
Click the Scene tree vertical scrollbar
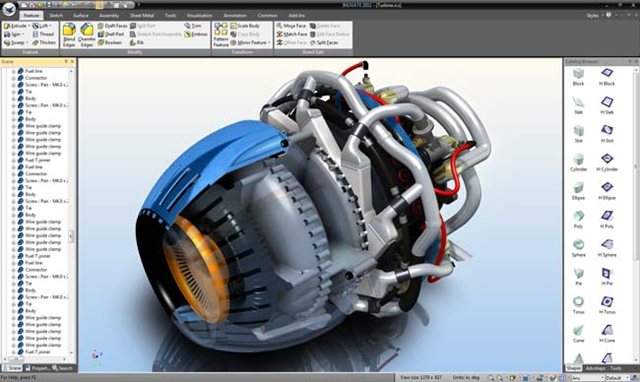(x=71, y=211)
